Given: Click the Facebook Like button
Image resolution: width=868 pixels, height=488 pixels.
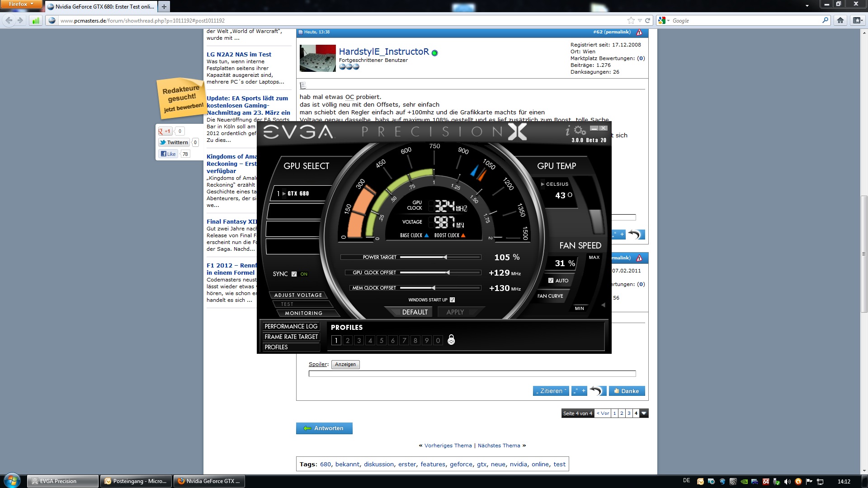Looking at the screenshot, I should 169,154.
